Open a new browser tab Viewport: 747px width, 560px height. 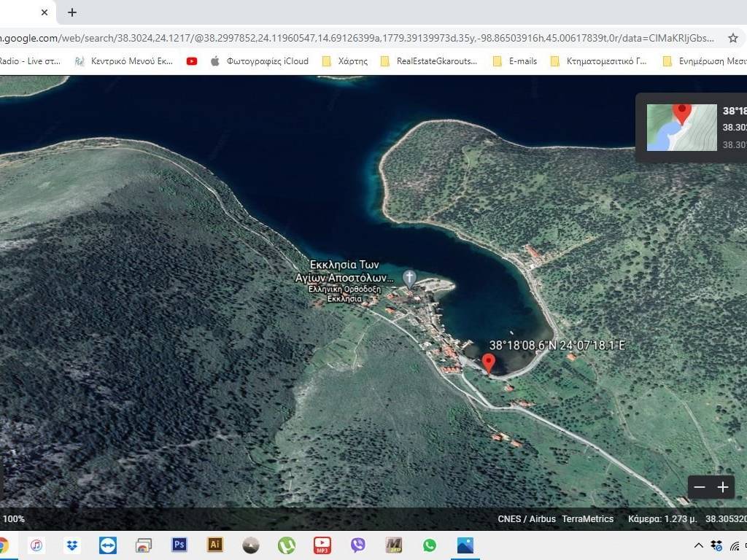click(x=71, y=12)
